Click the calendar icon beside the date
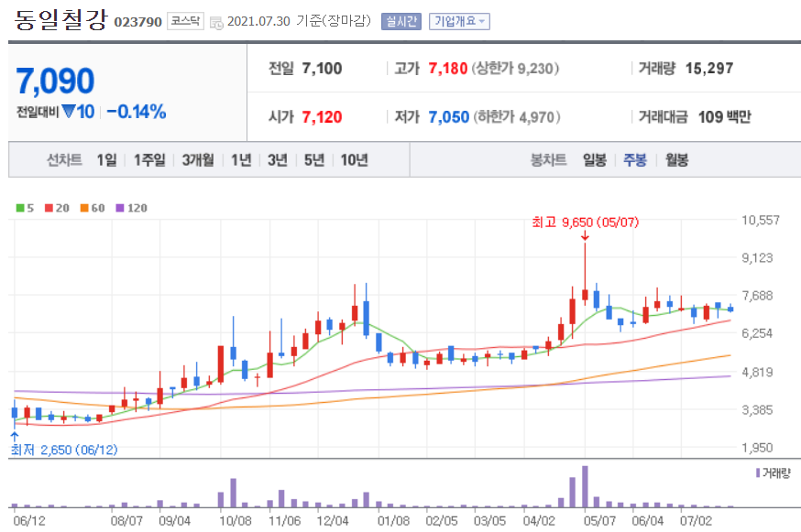 pyautogui.click(x=216, y=23)
